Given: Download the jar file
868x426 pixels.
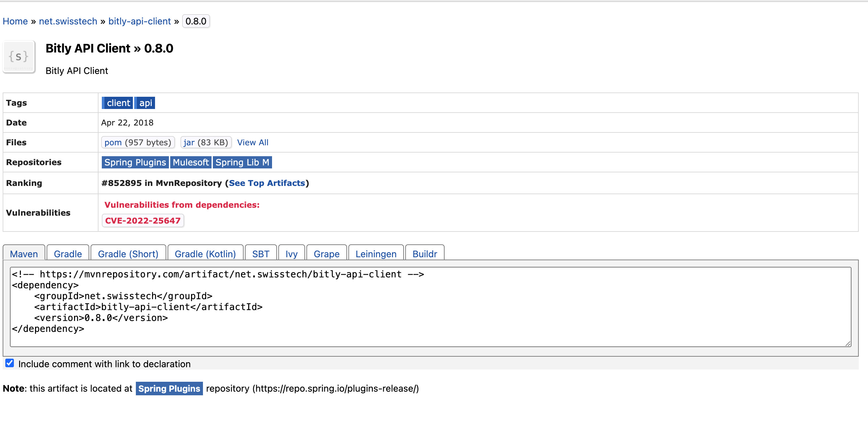Looking at the screenshot, I should click(x=206, y=142).
